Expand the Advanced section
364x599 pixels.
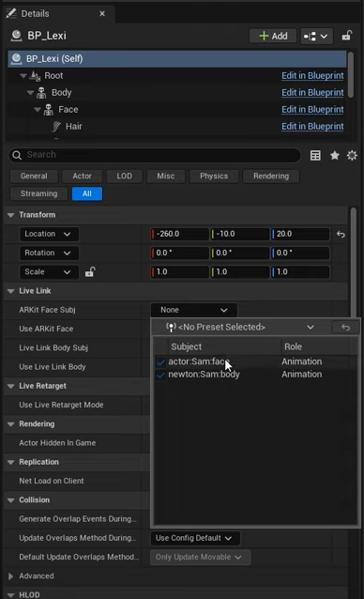coord(10,576)
